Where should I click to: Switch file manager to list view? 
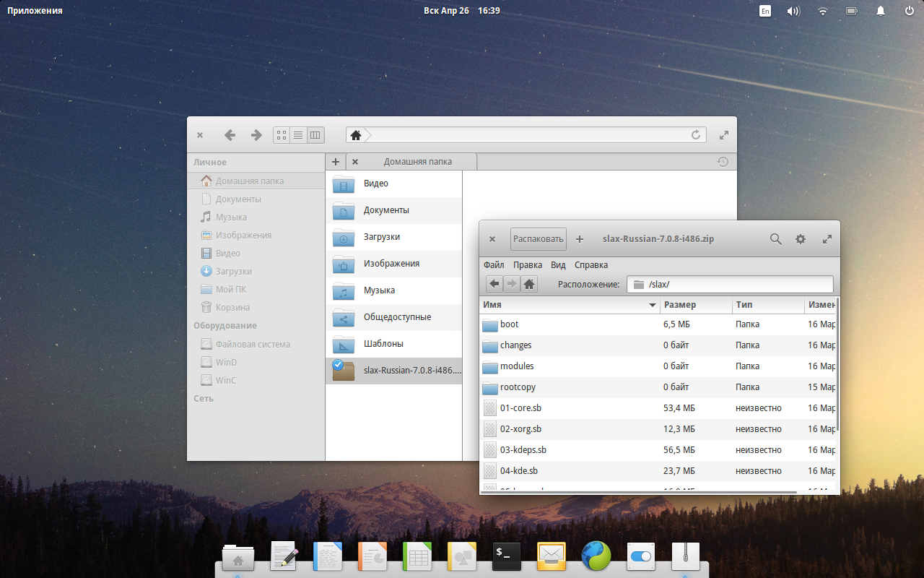click(298, 135)
